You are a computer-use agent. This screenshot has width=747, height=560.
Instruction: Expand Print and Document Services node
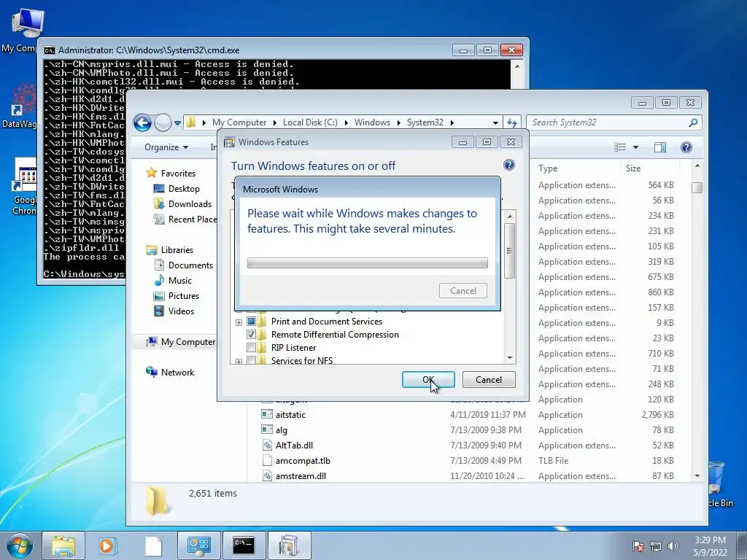tap(239, 322)
